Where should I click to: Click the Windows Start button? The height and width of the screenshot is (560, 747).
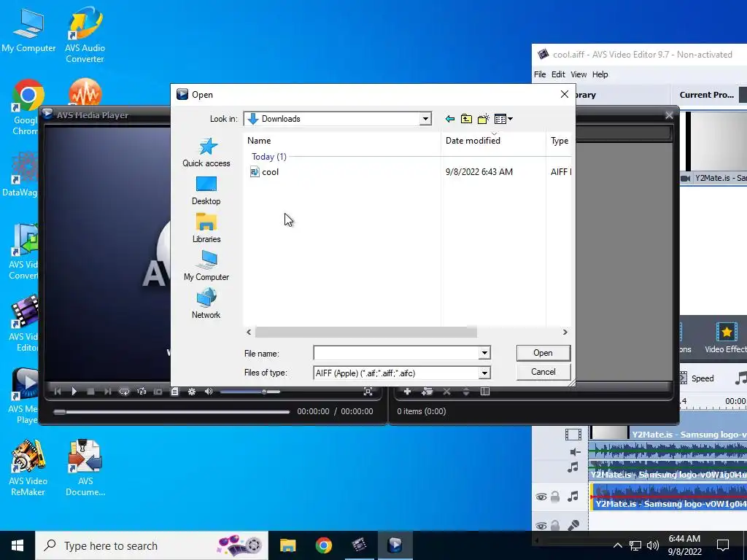click(x=18, y=545)
